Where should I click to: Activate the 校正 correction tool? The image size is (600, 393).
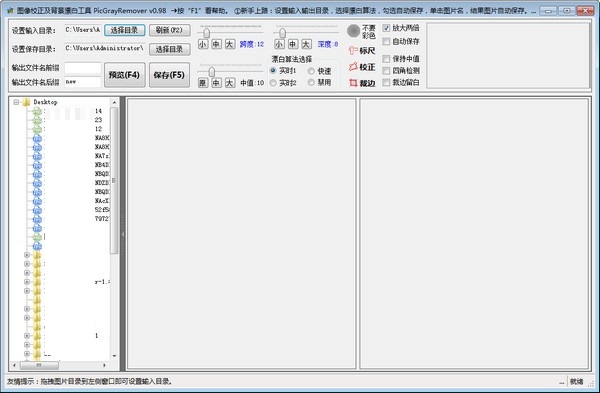[x=362, y=67]
